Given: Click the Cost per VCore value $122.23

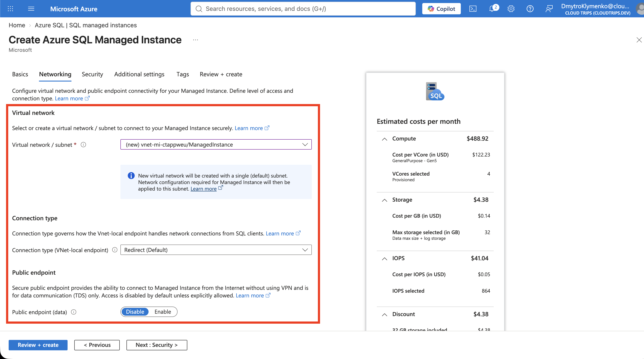Looking at the screenshot, I should [x=481, y=155].
